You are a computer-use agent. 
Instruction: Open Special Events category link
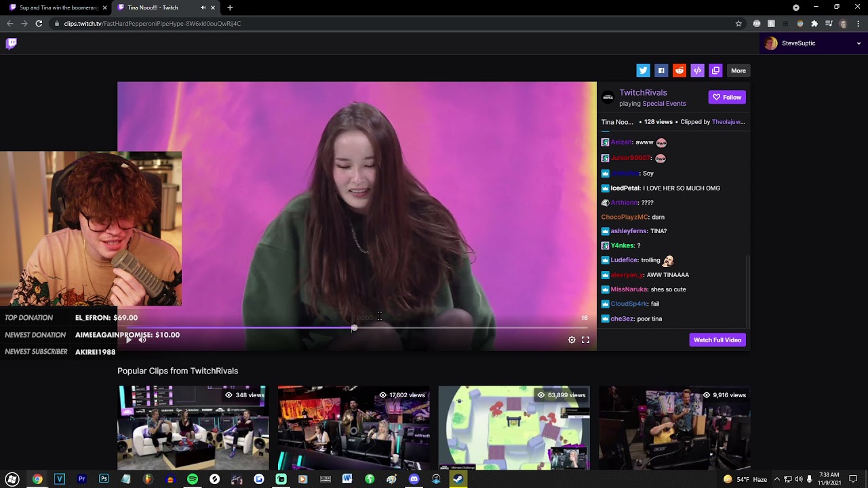(x=664, y=104)
